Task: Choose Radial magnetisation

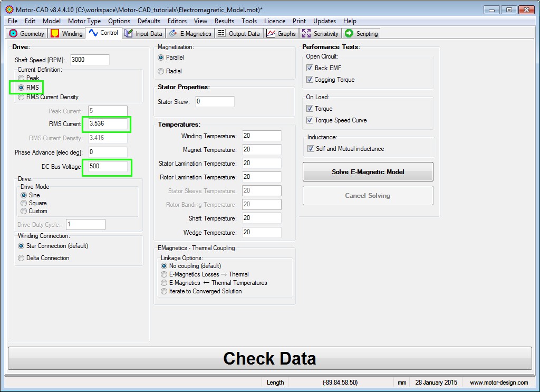Action: [x=161, y=71]
